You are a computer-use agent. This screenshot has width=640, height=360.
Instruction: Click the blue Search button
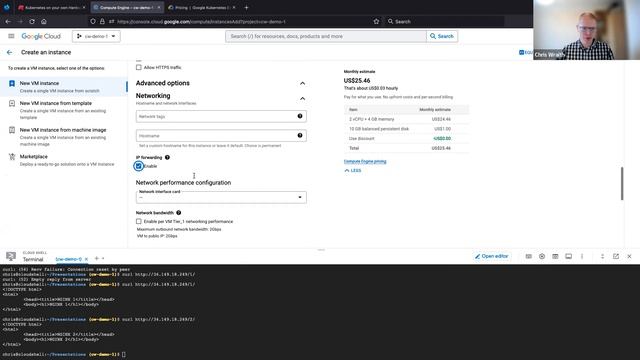(442, 36)
